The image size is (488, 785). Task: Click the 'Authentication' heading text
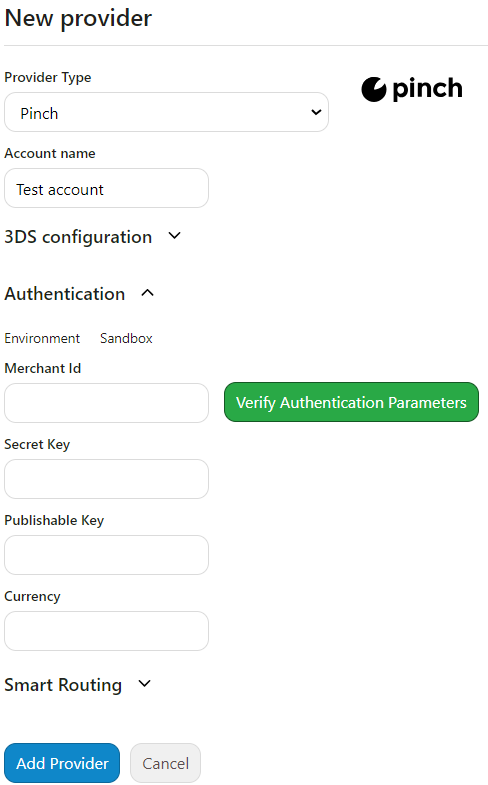click(x=65, y=294)
